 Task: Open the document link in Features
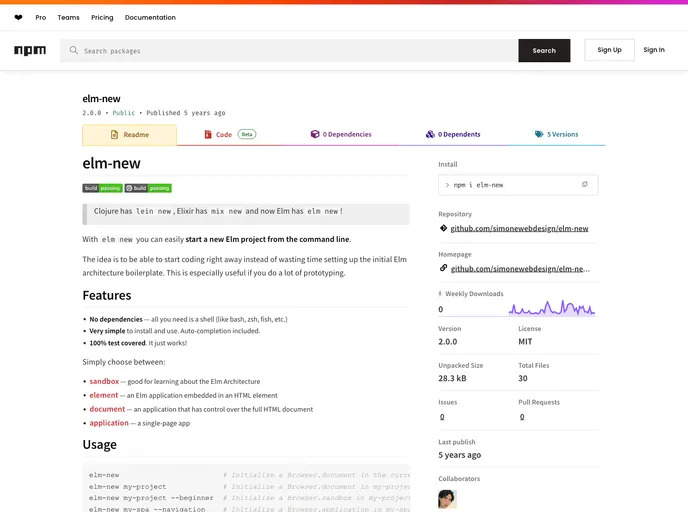click(x=107, y=409)
